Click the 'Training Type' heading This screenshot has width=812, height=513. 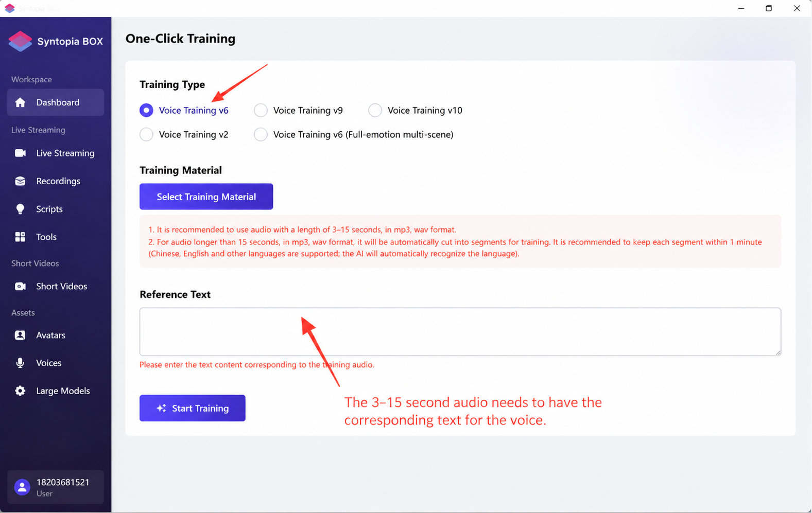point(172,84)
